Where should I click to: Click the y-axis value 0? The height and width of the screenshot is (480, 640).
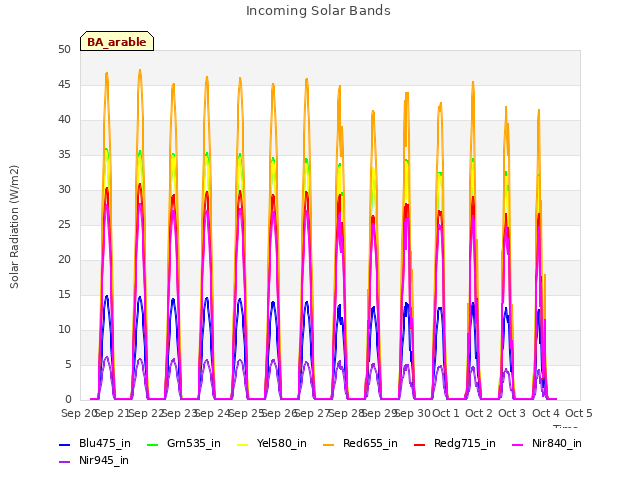coord(68,400)
